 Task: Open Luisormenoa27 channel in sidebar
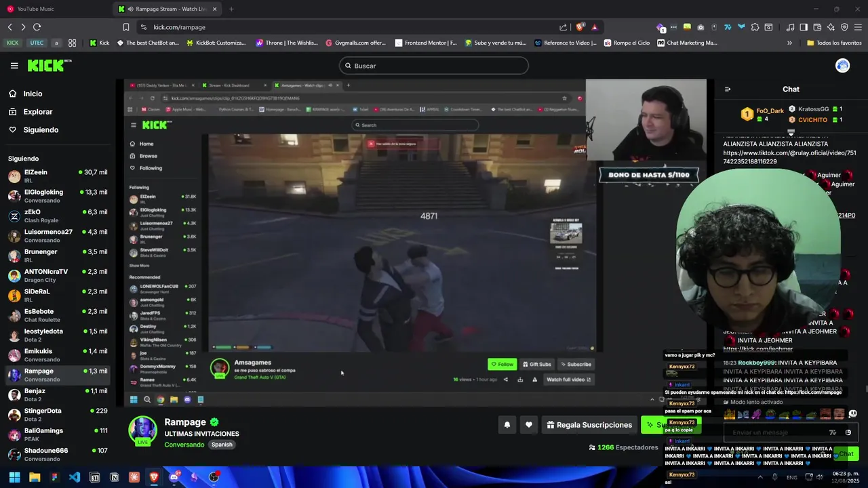[58, 236]
